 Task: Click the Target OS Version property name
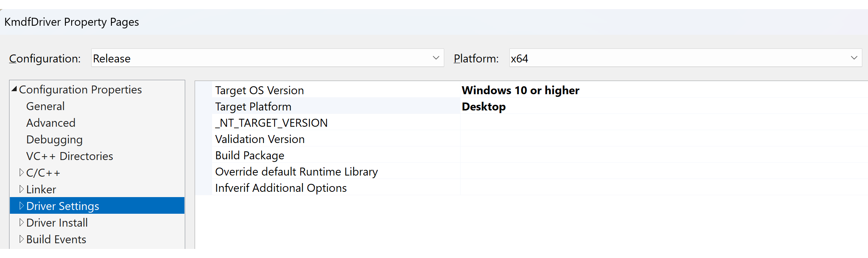[259, 90]
